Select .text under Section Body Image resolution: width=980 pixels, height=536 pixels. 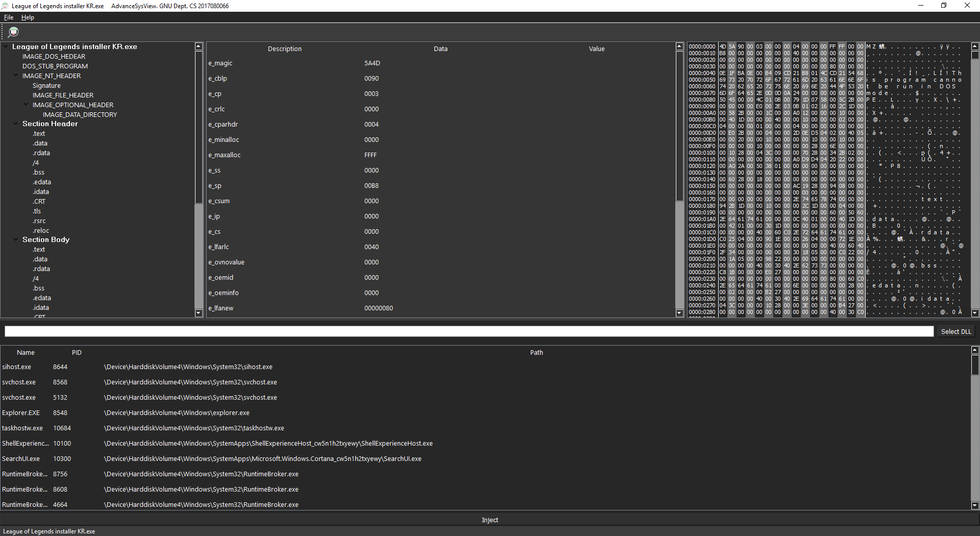(39, 250)
